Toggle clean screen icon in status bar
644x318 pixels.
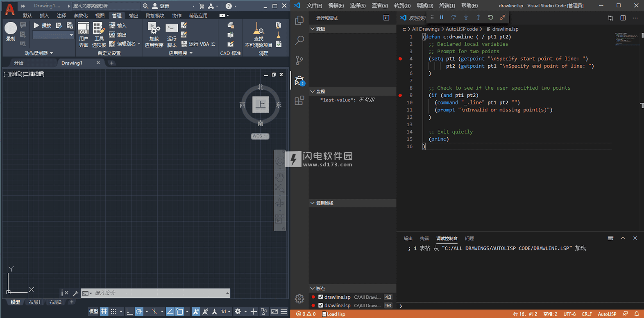tap(274, 311)
